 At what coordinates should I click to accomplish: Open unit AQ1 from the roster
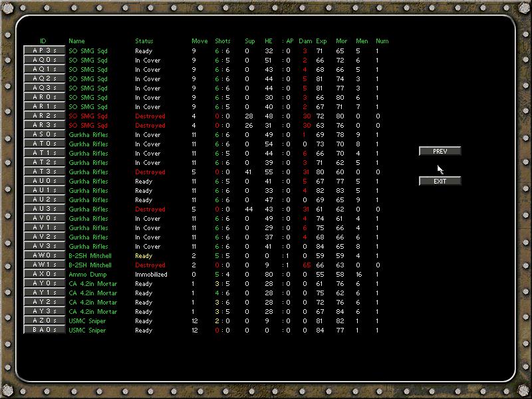(x=44, y=69)
